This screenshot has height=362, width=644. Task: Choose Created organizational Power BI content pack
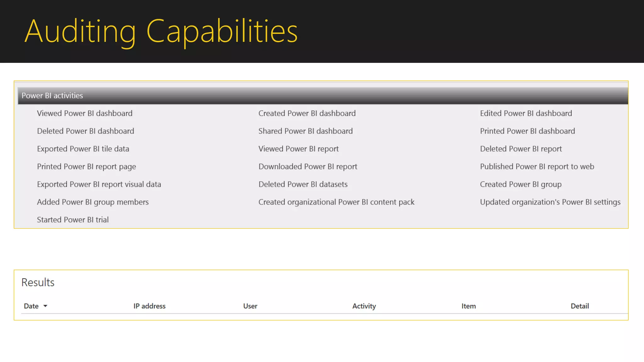pos(336,202)
